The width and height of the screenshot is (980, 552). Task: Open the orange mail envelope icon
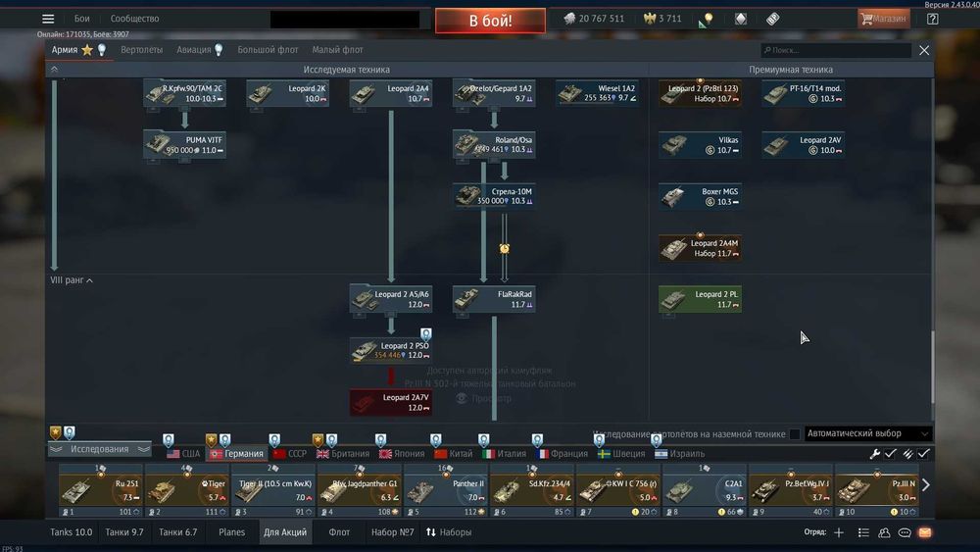tap(925, 532)
